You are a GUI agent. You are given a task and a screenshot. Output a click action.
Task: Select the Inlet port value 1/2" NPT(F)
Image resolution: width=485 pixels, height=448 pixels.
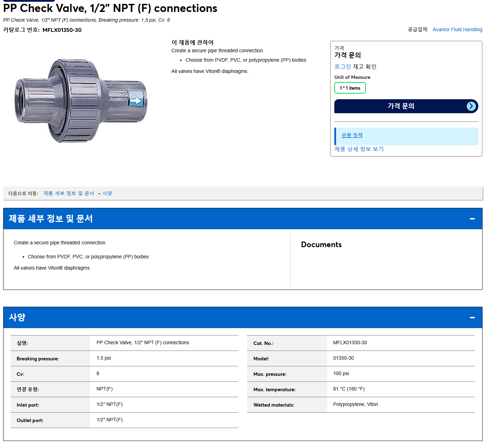coord(109,405)
